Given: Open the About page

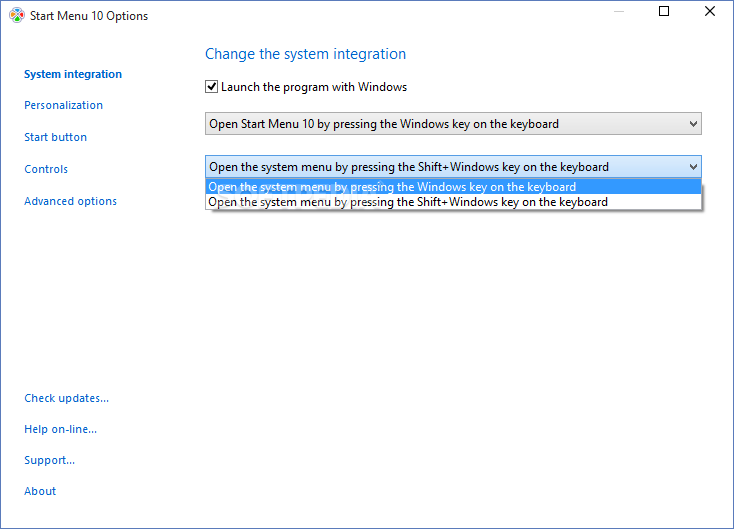Looking at the screenshot, I should coord(40,491).
